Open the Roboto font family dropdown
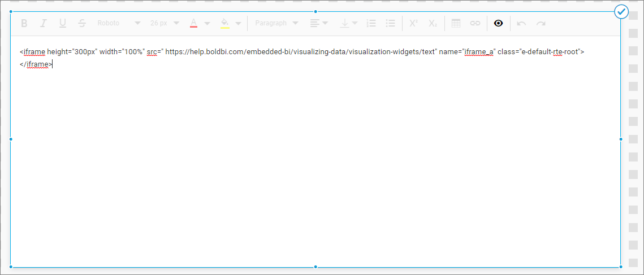Viewport: 644px width, 275px height. coord(119,23)
